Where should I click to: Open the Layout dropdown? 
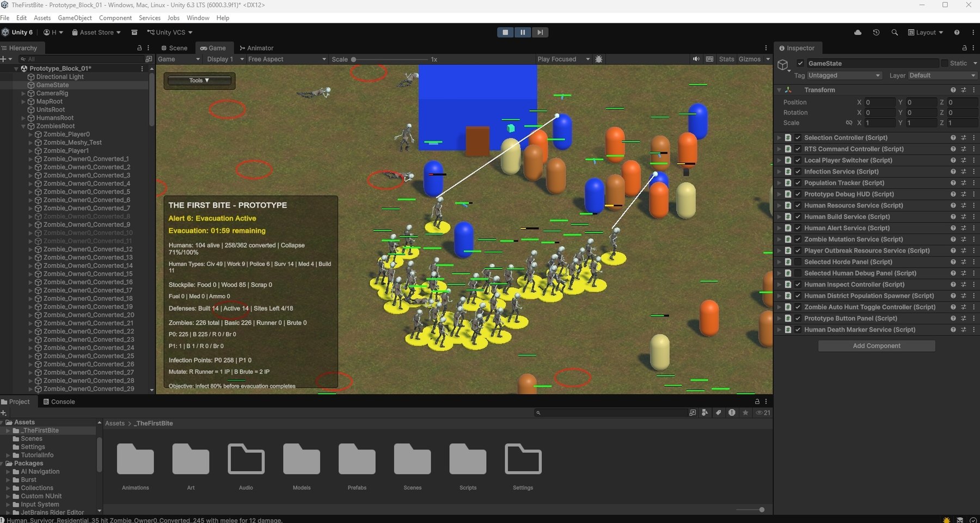926,32
